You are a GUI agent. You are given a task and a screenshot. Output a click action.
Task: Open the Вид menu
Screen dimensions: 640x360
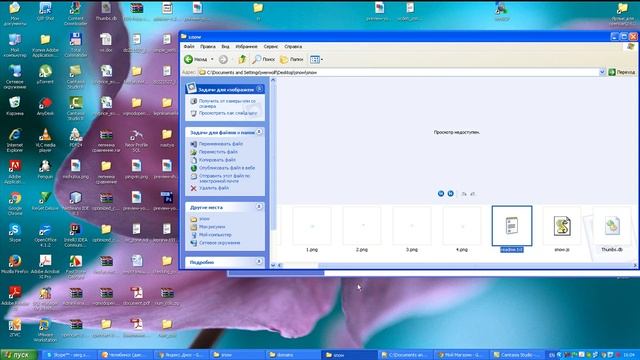pyautogui.click(x=225, y=47)
